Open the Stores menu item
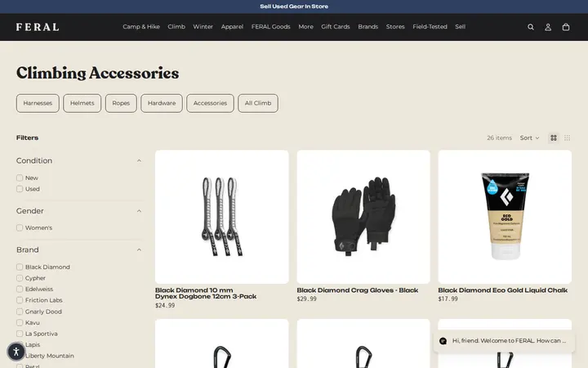The image size is (588, 368). click(395, 27)
